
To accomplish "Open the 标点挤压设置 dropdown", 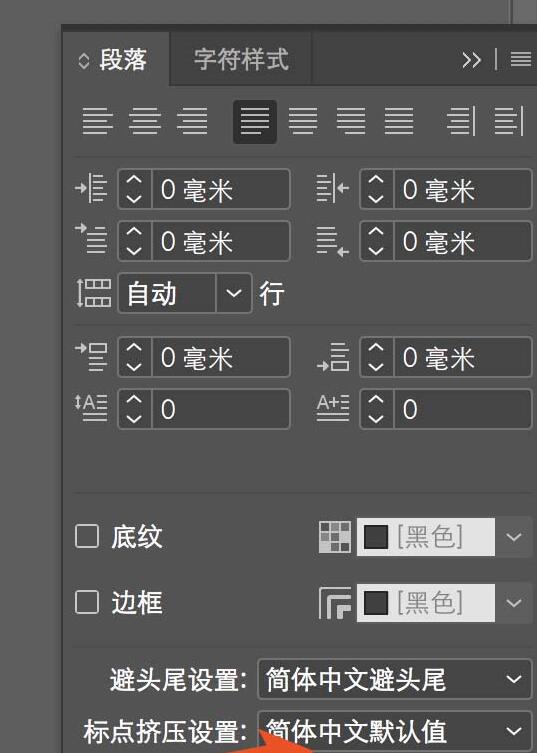I will pos(395,731).
